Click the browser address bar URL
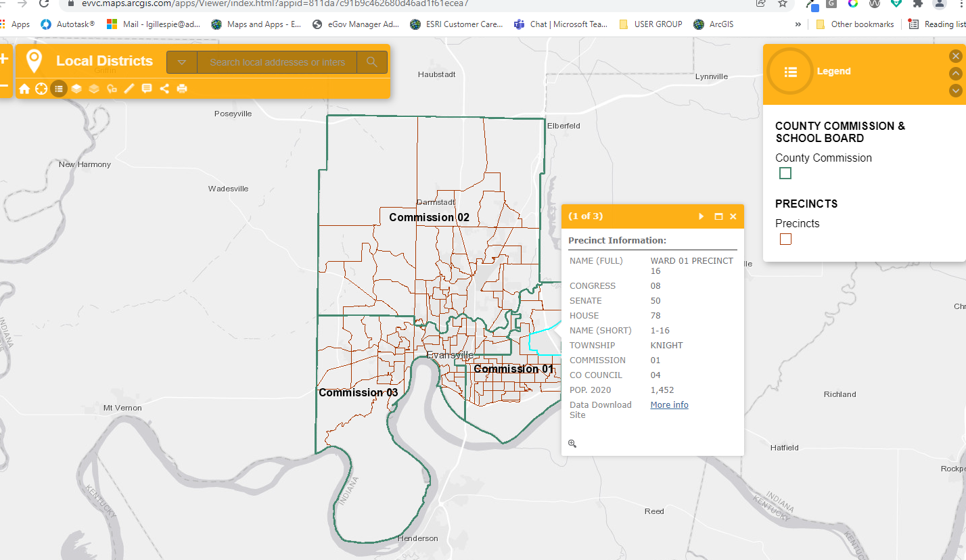Screen dimensions: 966x560 coord(275,3)
